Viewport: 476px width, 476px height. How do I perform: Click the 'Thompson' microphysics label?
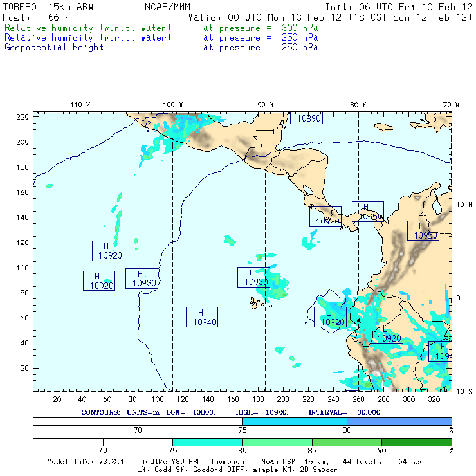tap(227, 462)
